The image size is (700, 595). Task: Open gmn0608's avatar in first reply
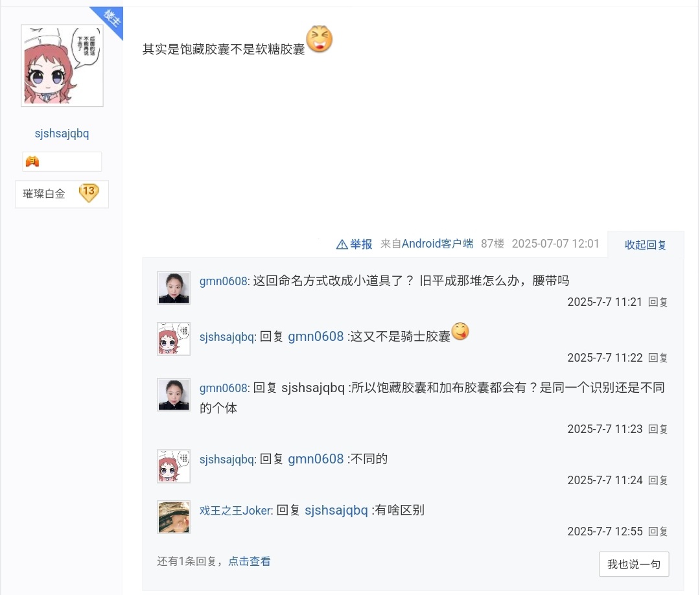click(x=174, y=288)
